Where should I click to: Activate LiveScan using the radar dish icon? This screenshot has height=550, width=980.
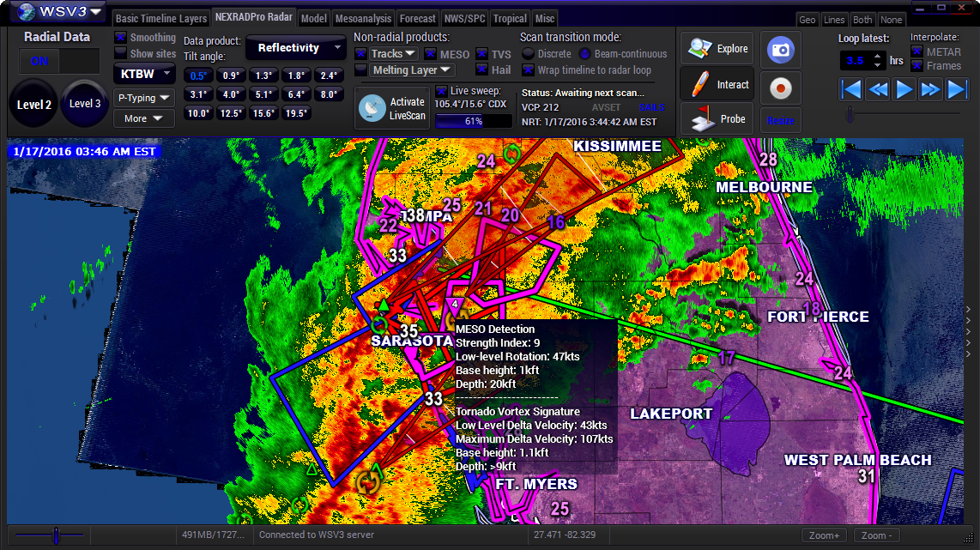392,108
